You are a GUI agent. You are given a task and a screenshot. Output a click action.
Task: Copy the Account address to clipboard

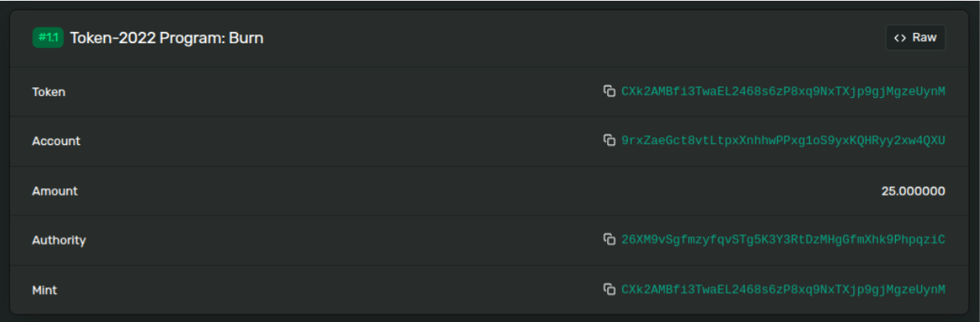click(x=609, y=141)
